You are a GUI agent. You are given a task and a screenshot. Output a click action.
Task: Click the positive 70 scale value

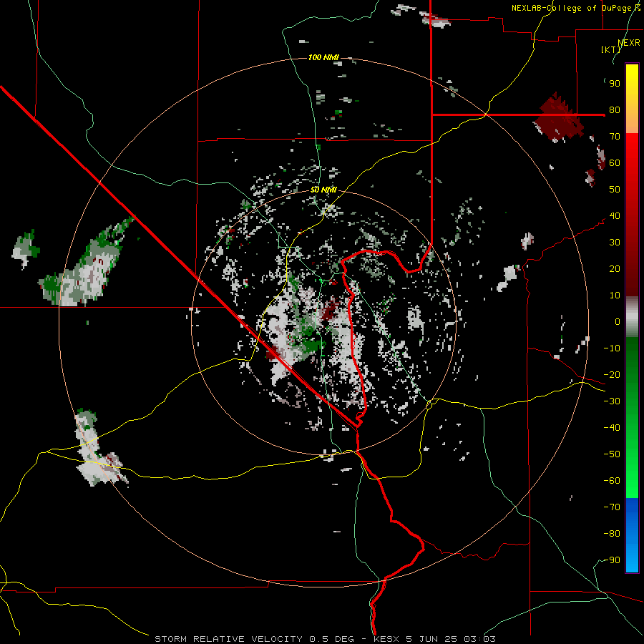click(x=615, y=137)
